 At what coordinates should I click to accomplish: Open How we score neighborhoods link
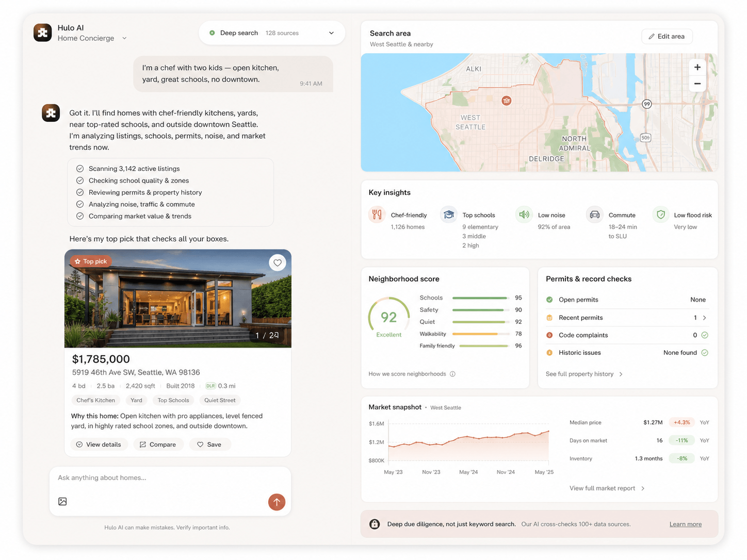407,374
